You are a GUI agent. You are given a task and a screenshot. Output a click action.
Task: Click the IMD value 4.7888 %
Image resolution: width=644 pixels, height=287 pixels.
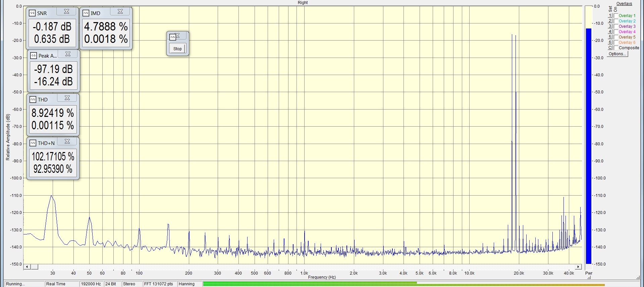[x=106, y=26]
